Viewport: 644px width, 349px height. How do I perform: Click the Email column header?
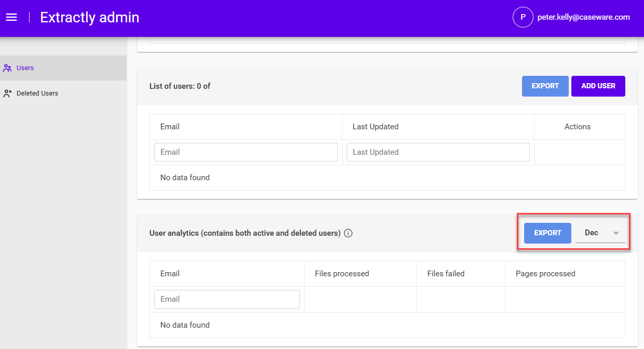[169, 126]
